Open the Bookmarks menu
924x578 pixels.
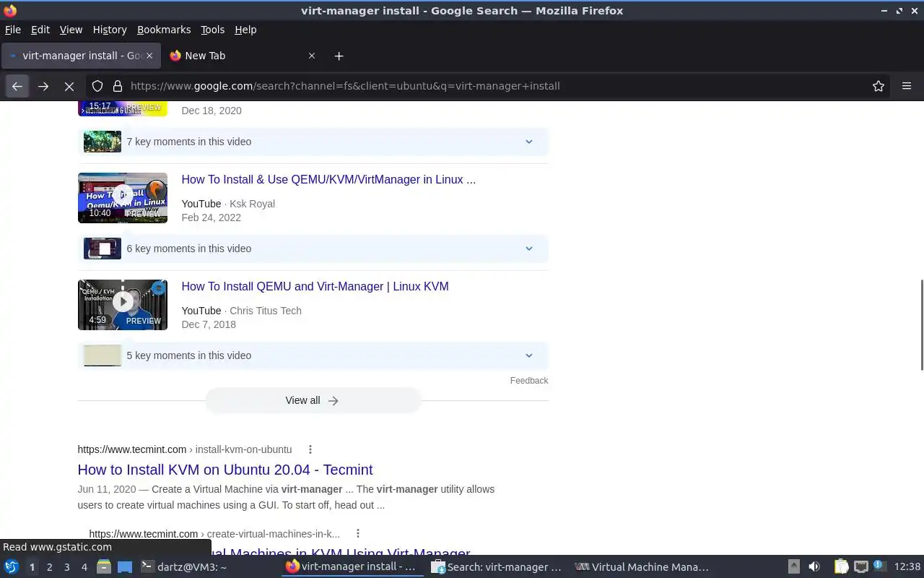164,30
